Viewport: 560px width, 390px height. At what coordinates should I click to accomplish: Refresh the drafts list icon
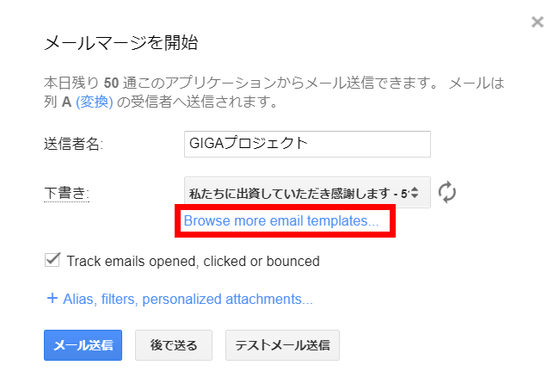[x=447, y=192]
